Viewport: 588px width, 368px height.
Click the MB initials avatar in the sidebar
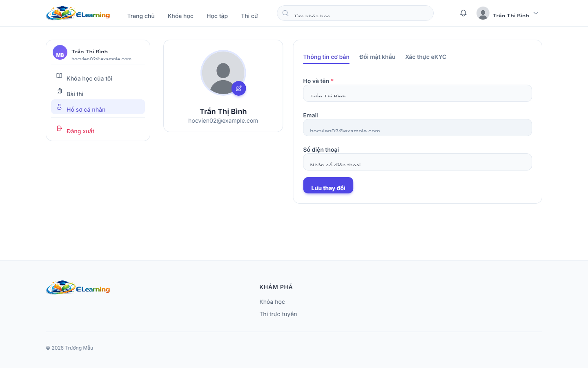pos(60,52)
